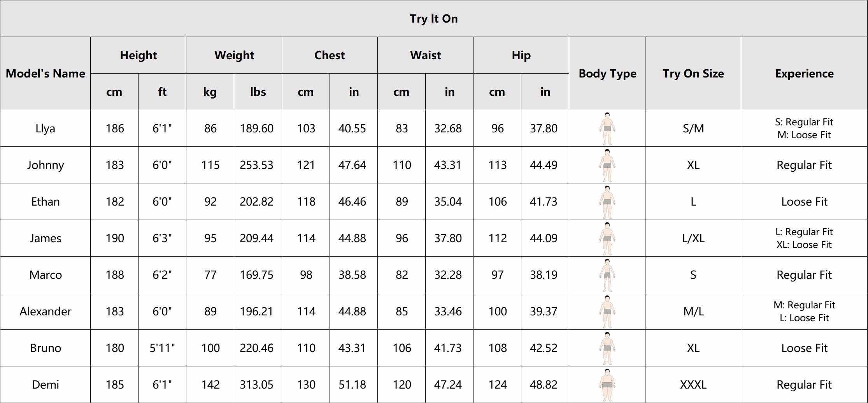Select the Model's Name column header

(46, 74)
